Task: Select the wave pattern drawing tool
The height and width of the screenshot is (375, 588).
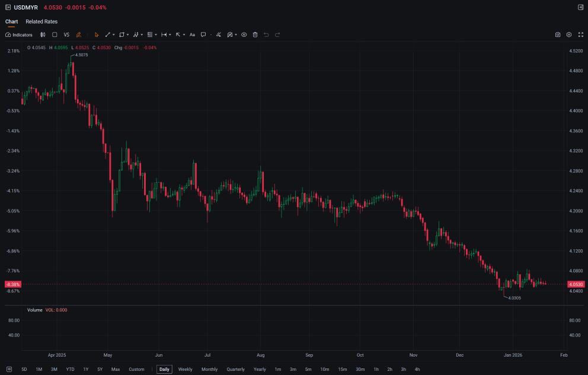Action: 136,35
